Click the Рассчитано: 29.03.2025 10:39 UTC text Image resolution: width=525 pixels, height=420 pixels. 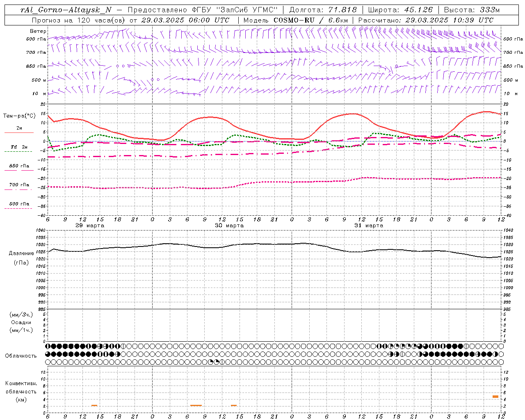(x=426, y=20)
